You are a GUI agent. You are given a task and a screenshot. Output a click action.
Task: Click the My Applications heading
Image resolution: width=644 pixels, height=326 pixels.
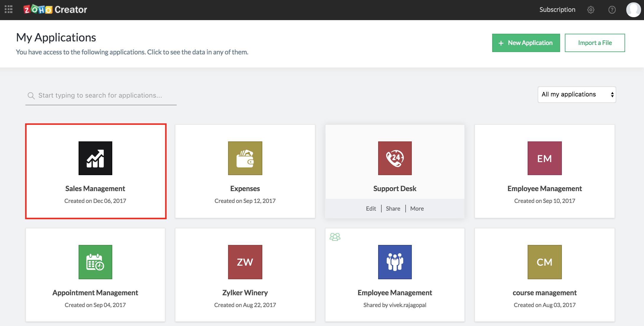(56, 38)
